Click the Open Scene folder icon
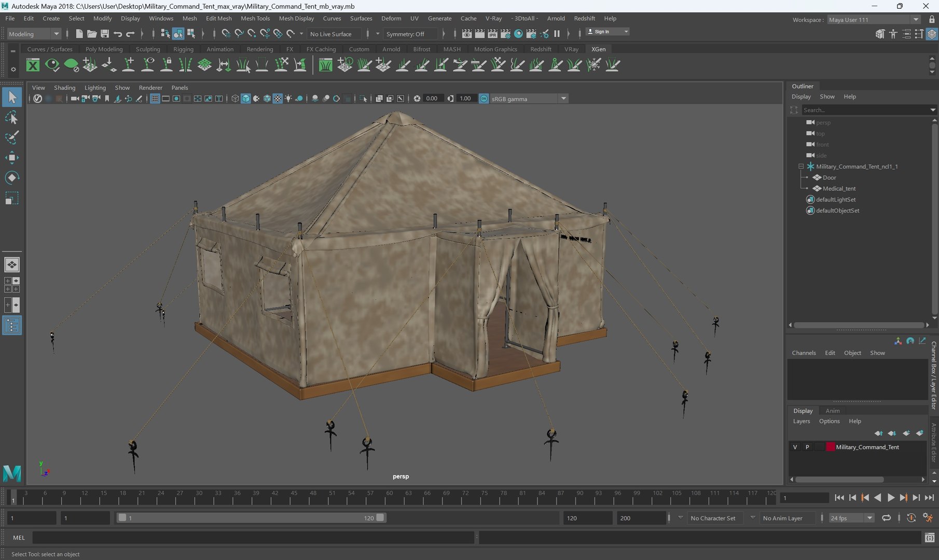 point(92,34)
